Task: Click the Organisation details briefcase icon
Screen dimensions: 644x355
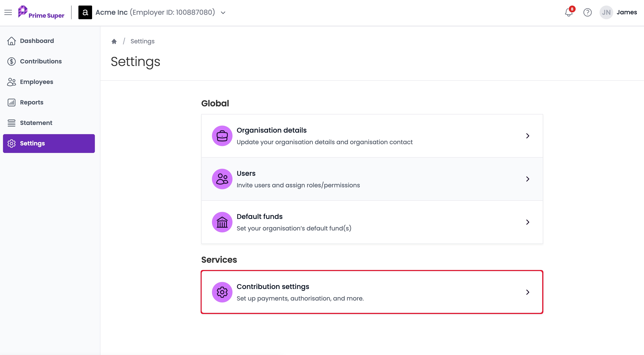Action: (x=222, y=136)
